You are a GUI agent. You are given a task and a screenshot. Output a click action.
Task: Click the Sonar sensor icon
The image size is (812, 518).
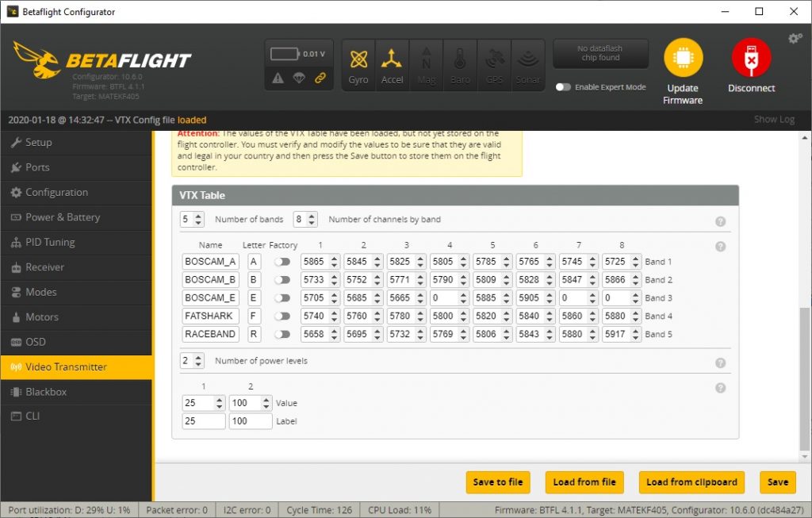pyautogui.click(x=527, y=58)
